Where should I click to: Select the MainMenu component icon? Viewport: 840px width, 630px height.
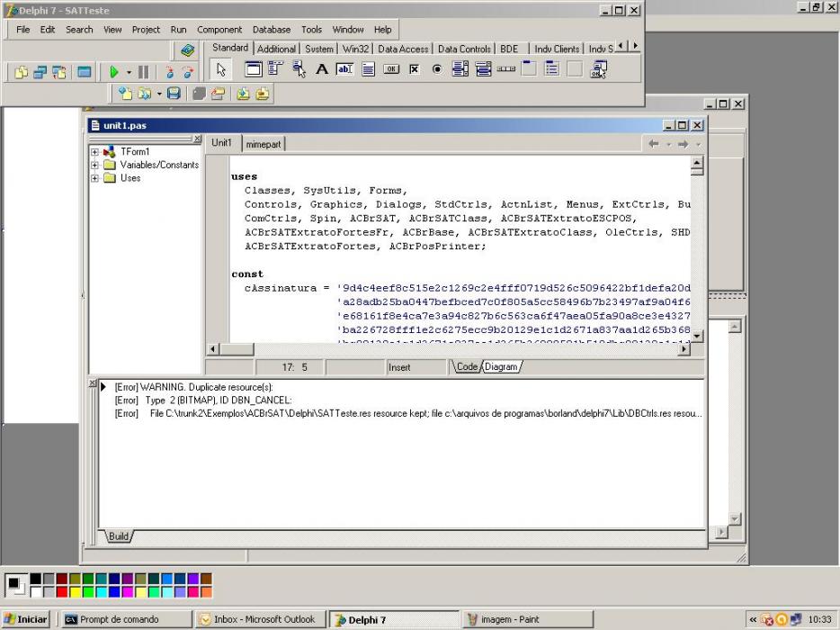click(x=275, y=68)
